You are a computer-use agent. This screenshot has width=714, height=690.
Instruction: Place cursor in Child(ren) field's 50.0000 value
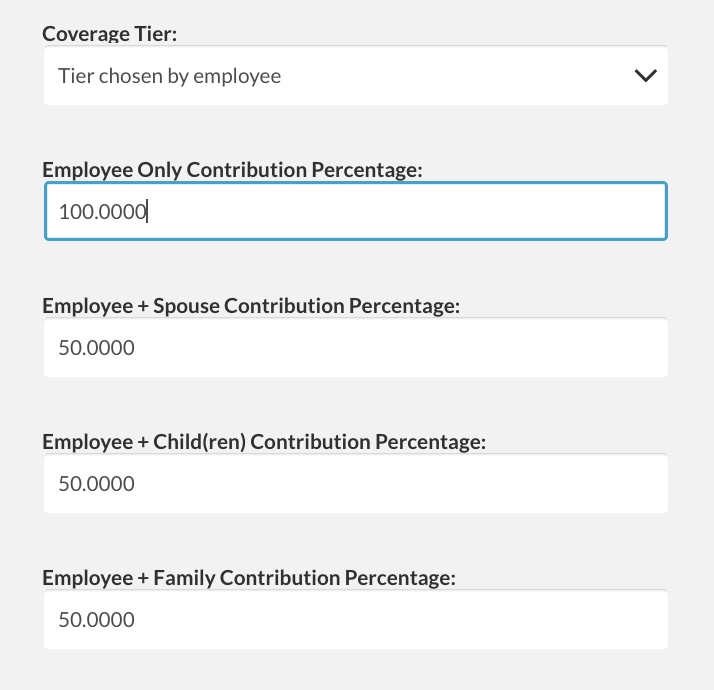(97, 484)
